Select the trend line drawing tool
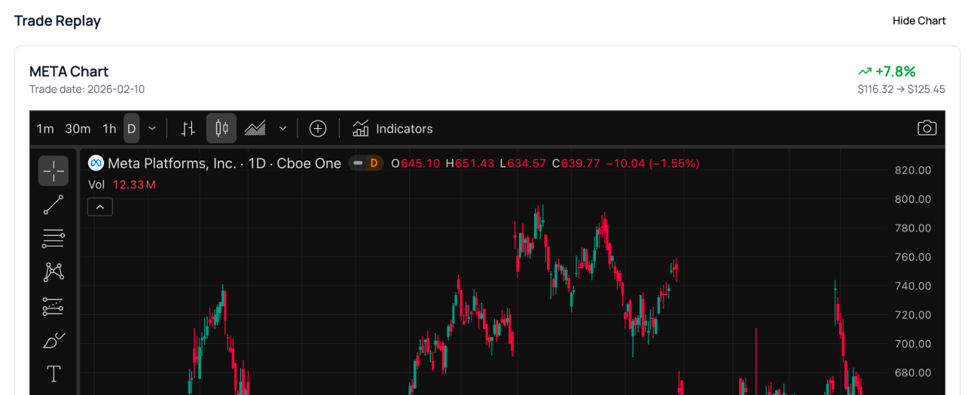 tap(53, 205)
